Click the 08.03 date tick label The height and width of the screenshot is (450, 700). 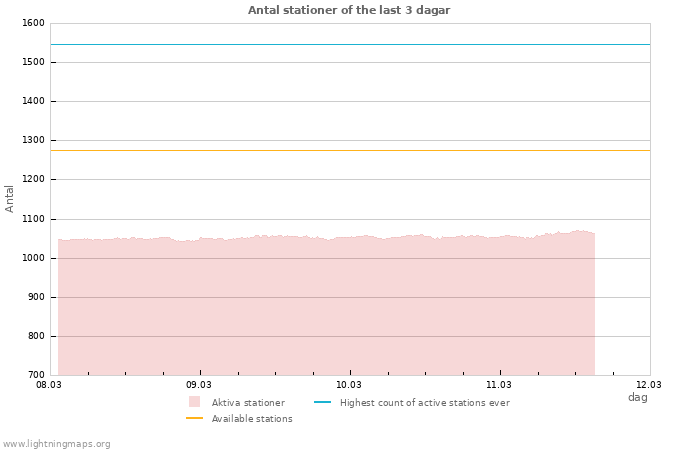[x=49, y=384]
